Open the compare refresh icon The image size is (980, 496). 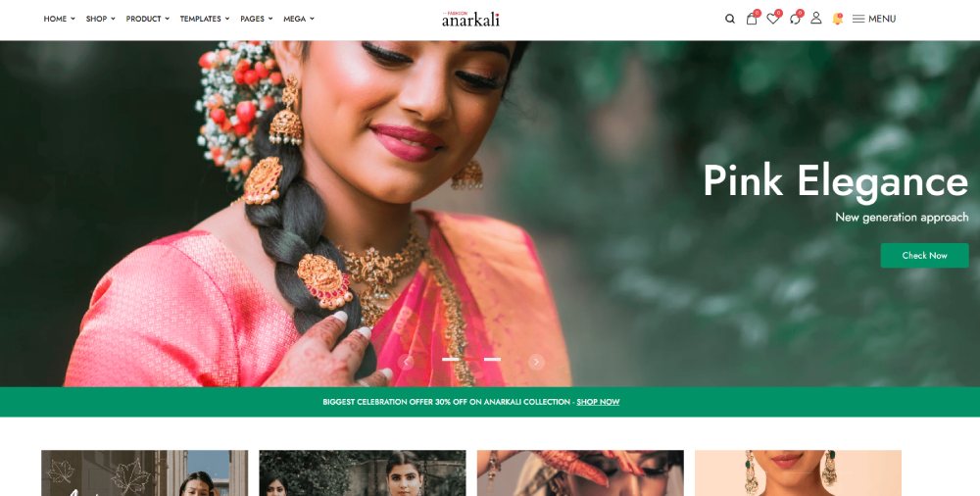click(795, 19)
